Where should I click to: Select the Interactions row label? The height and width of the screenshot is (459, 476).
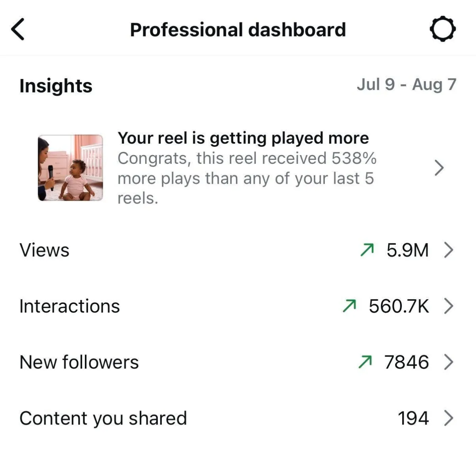69,306
